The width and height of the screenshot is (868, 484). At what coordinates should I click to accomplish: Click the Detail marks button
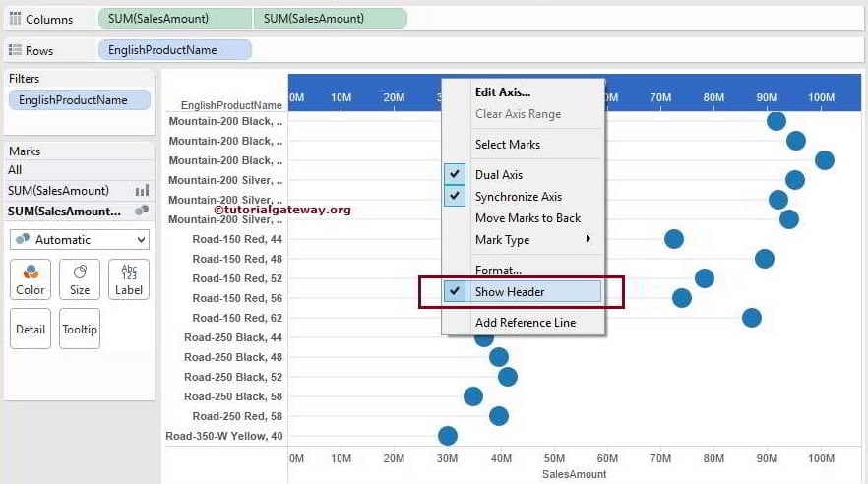coord(31,330)
